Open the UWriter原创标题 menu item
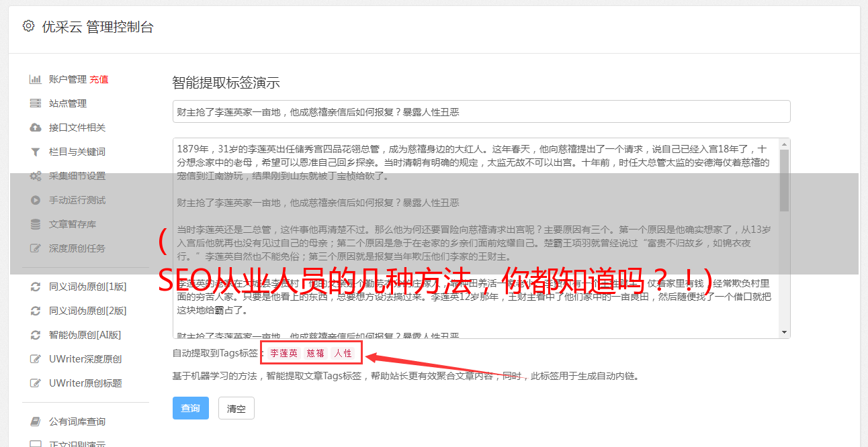Image resolution: width=868 pixels, height=447 pixels. [85, 383]
